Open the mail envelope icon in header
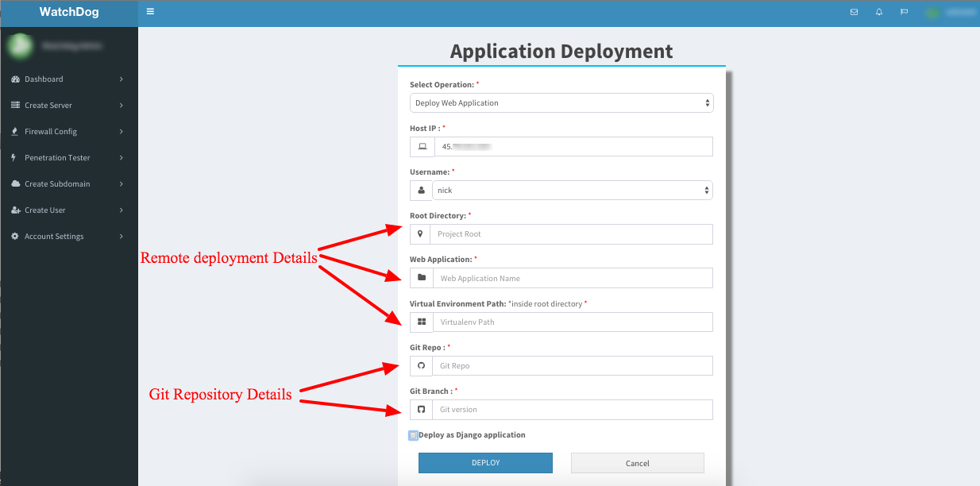This screenshot has height=486, width=980. click(x=855, y=12)
